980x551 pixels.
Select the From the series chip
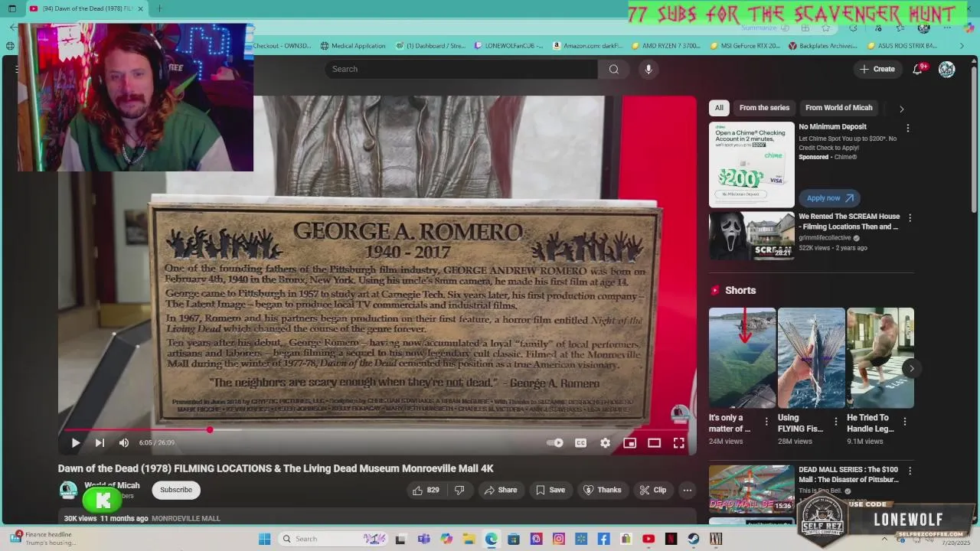tap(764, 108)
